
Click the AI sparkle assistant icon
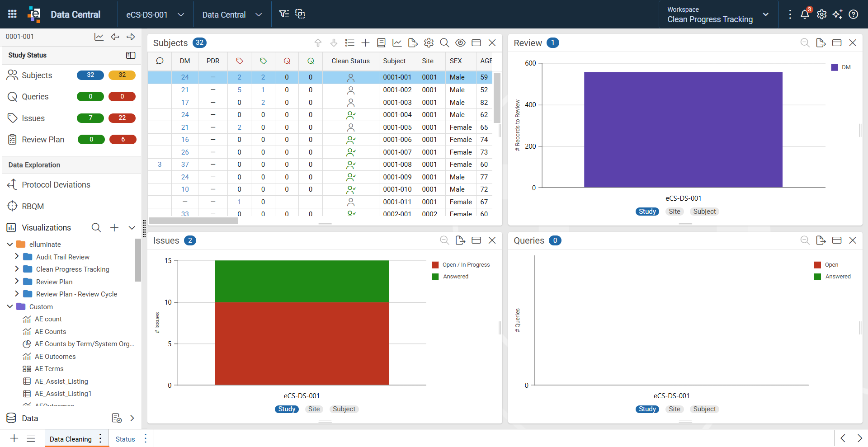coord(837,14)
